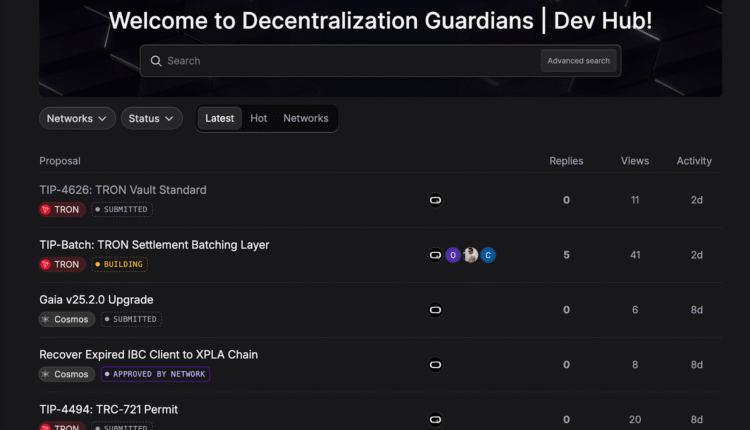Image resolution: width=750 pixels, height=430 pixels.
Task: Go to the Networks tab
Action: coord(305,118)
